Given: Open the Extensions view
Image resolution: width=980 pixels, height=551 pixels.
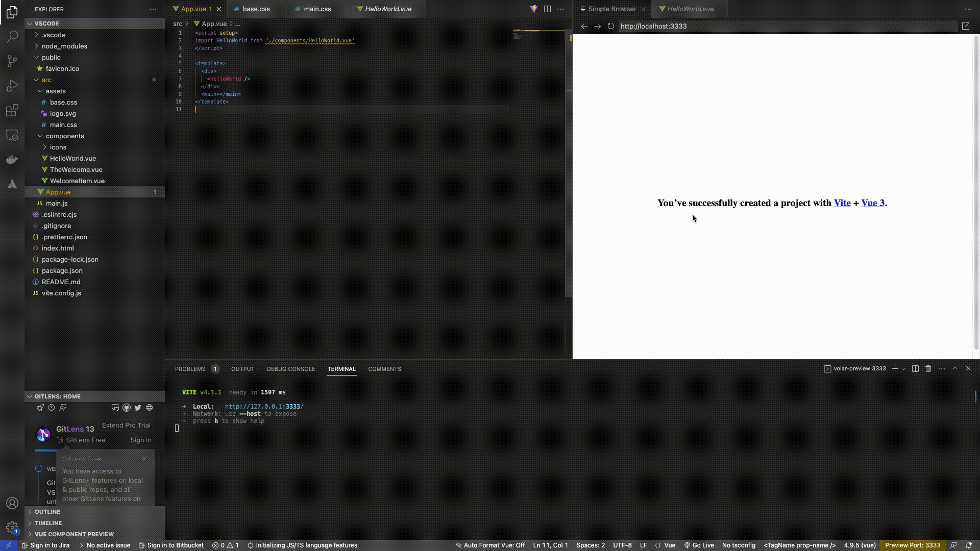Looking at the screenshot, I should (x=12, y=111).
